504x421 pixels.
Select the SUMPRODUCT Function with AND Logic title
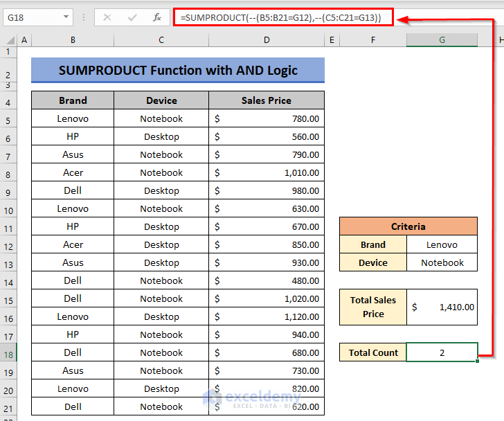(x=178, y=70)
